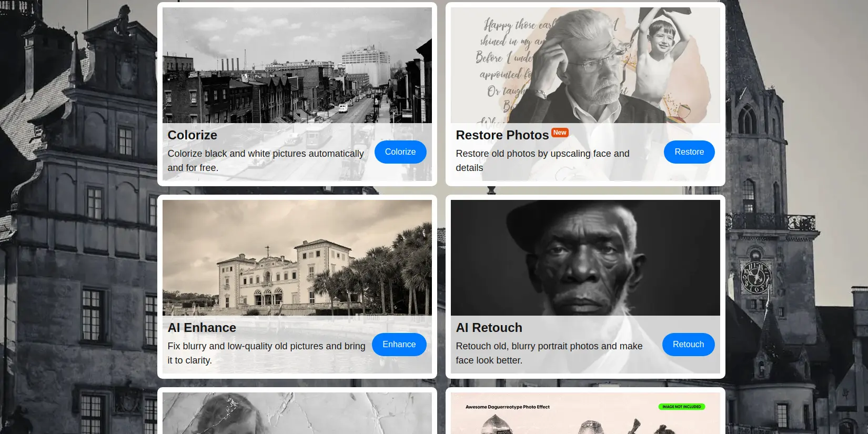This screenshot has width=868, height=434.
Task: Select the portrait of man in hat
Action: [586, 258]
